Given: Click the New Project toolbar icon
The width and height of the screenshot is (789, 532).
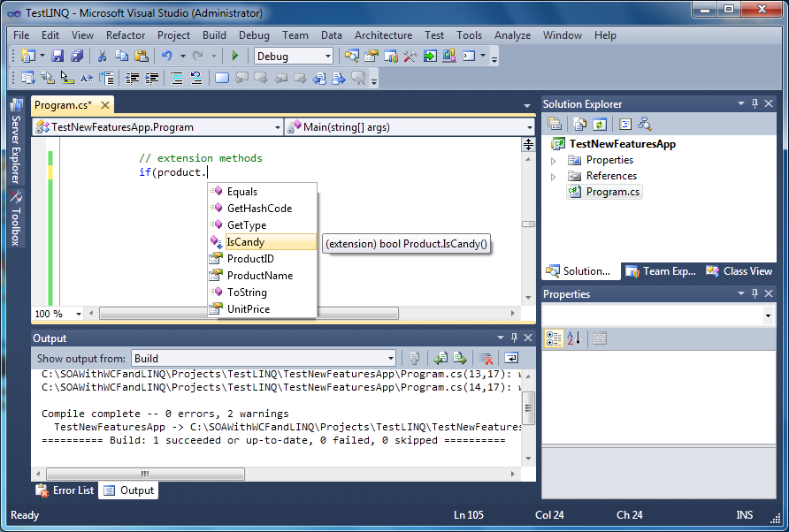Looking at the screenshot, I should click(28, 56).
